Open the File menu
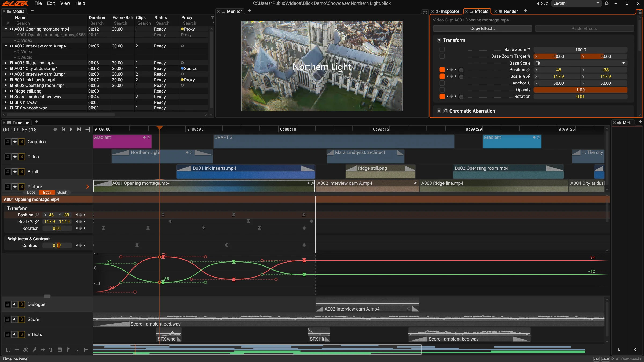This screenshot has width=644, height=362. coord(38,3)
